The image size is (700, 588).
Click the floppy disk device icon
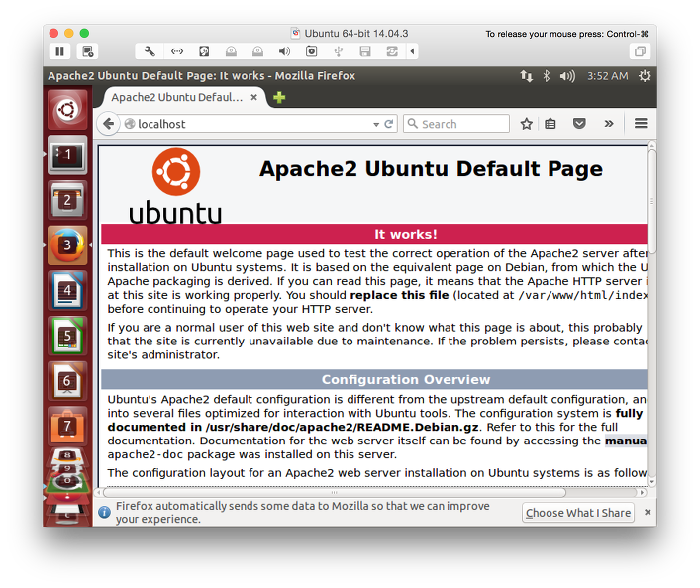[x=365, y=51]
